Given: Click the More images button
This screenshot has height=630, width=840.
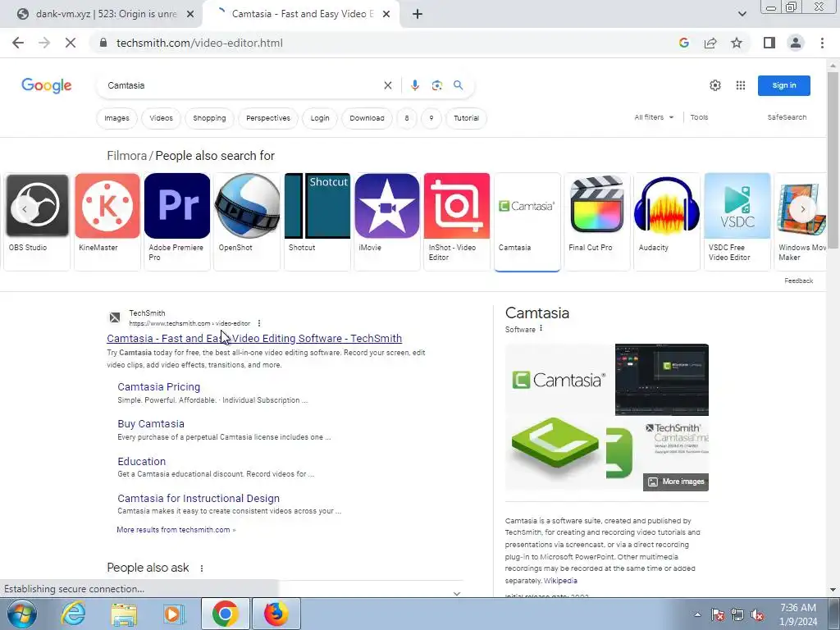Looking at the screenshot, I should coord(676,482).
